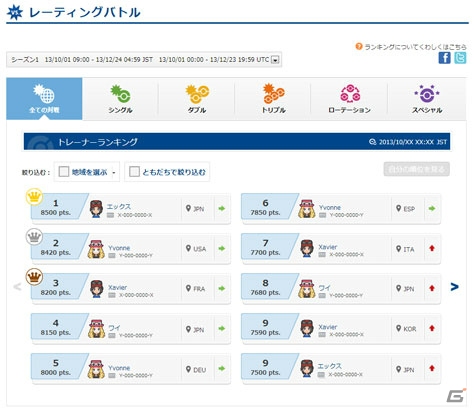The height and width of the screenshot is (410, 474).
Task: Click the USA location pin in rank 2
Action: click(188, 249)
